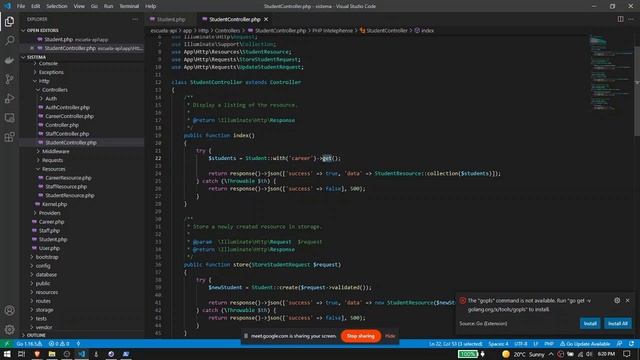Open Brave browser from the taskbar
This screenshot has height=360, width=640.
point(37,354)
